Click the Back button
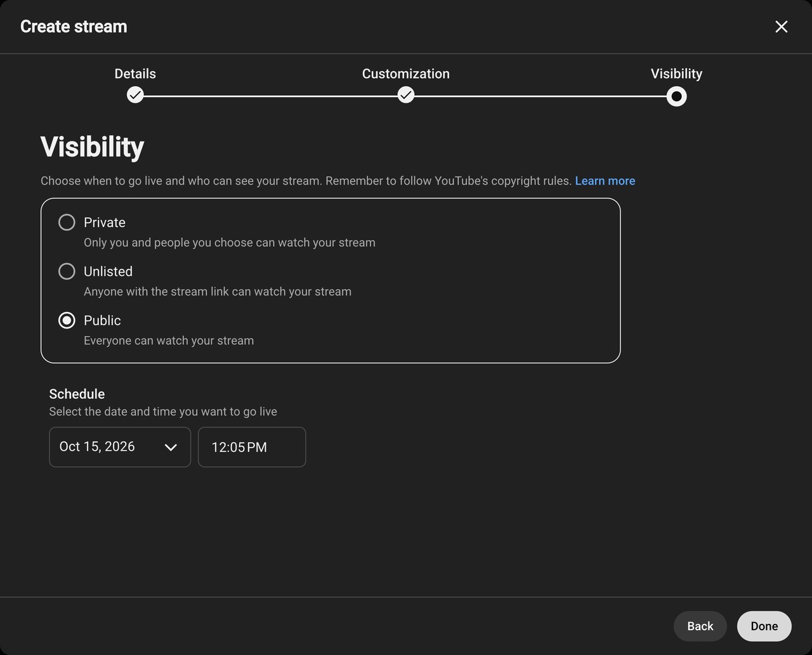 pyautogui.click(x=700, y=626)
